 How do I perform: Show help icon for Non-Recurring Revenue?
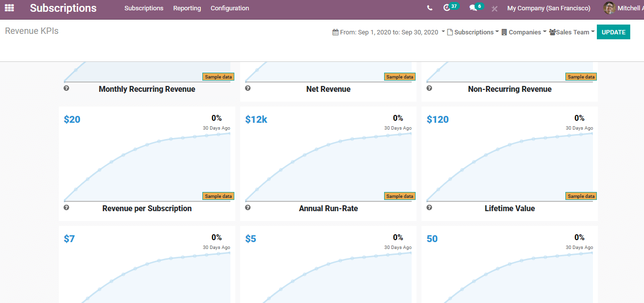(429, 88)
